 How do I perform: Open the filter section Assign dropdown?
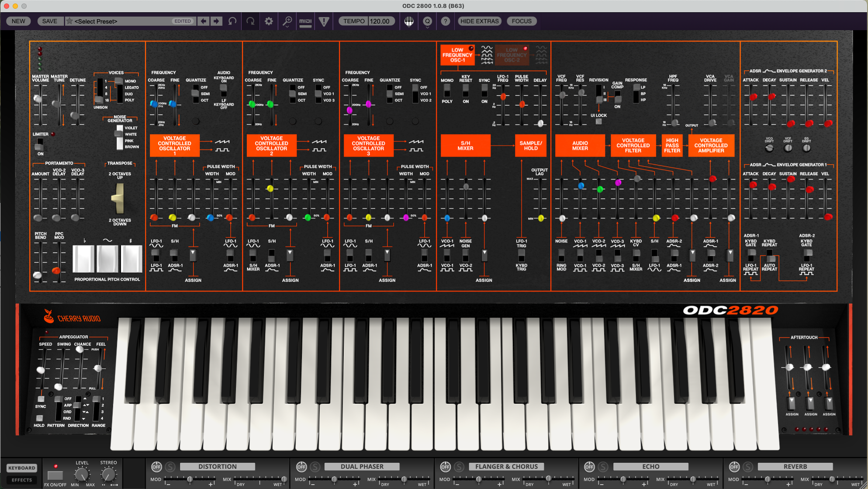pyautogui.click(x=692, y=255)
